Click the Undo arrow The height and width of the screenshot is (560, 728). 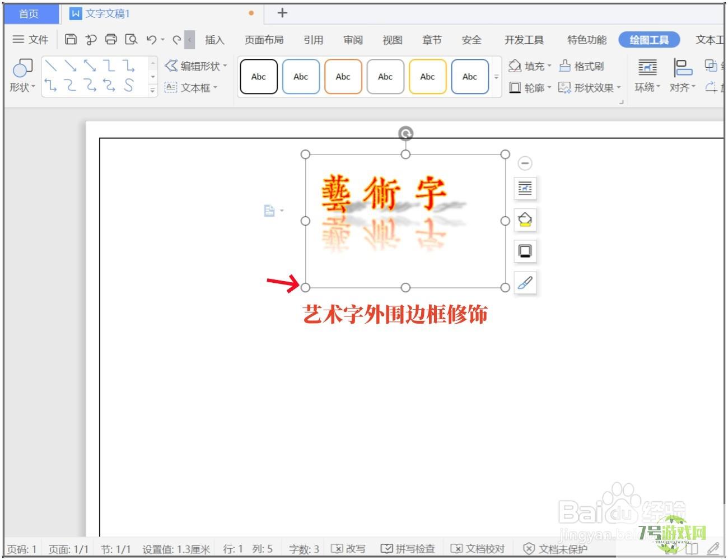coord(151,39)
